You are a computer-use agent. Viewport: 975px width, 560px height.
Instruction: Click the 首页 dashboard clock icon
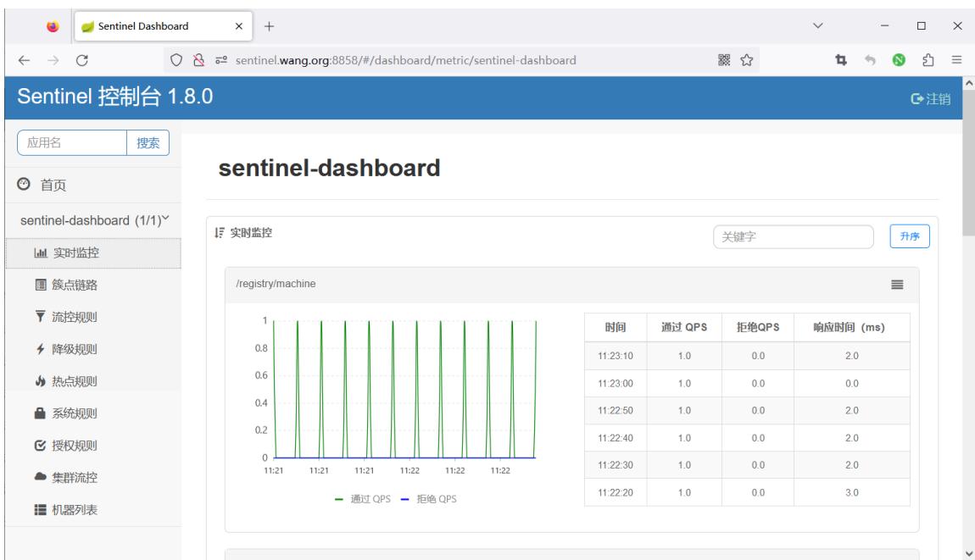[24, 184]
